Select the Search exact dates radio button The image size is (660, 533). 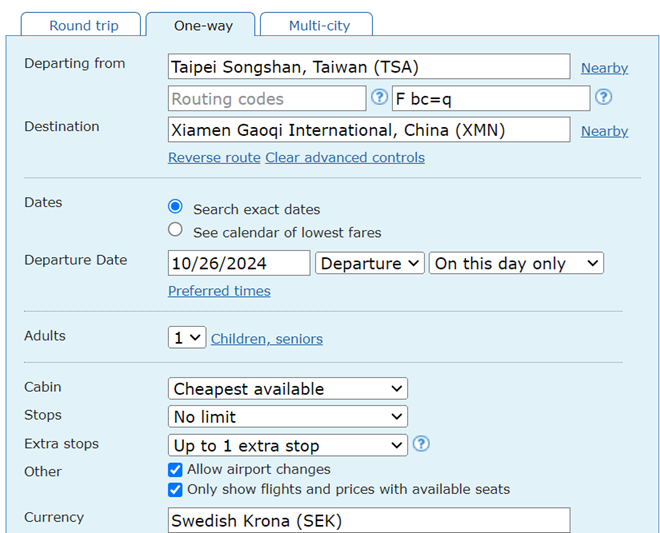pos(176,207)
